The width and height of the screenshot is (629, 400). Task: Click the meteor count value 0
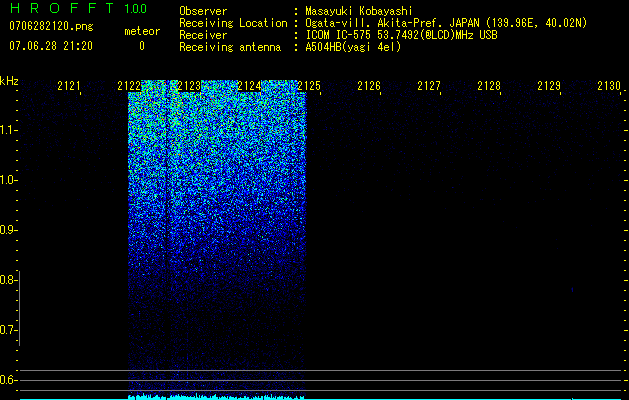coord(142,46)
